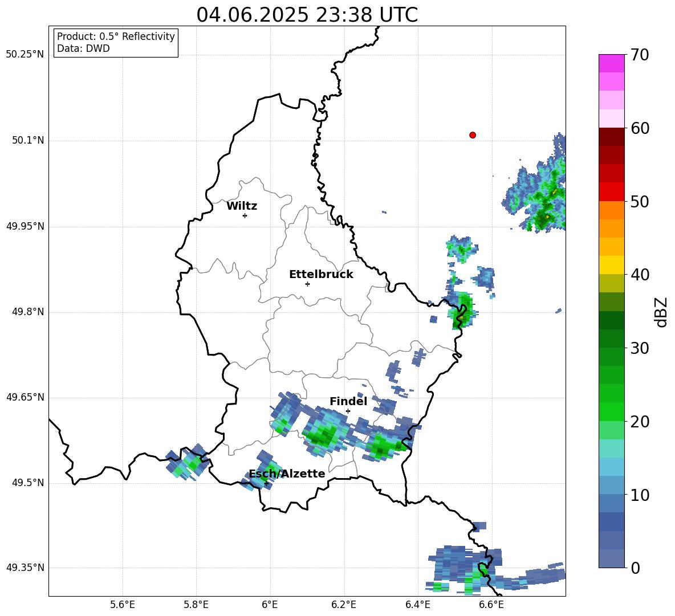The width and height of the screenshot is (675, 616).
Task: Click the Esch/Alzette cross marker
Action: [x=266, y=483]
